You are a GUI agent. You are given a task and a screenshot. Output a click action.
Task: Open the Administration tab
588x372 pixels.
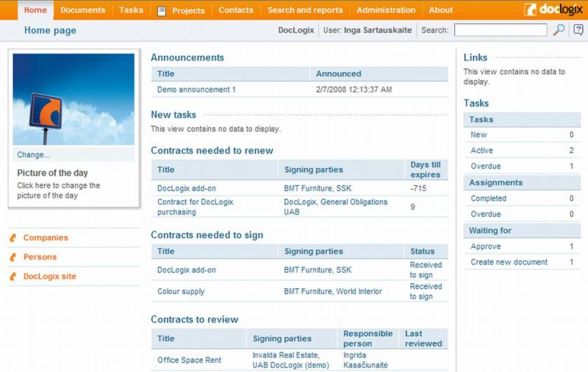pyautogui.click(x=386, y=10)
